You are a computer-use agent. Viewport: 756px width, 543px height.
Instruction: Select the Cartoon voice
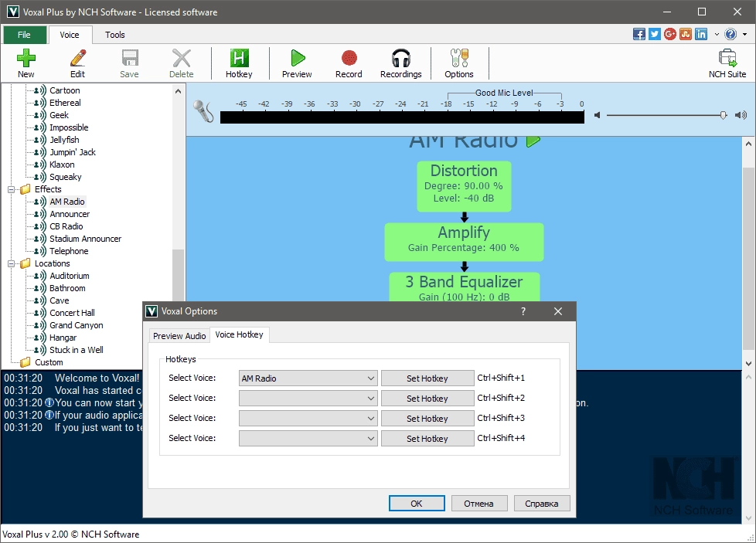point(65,90)
